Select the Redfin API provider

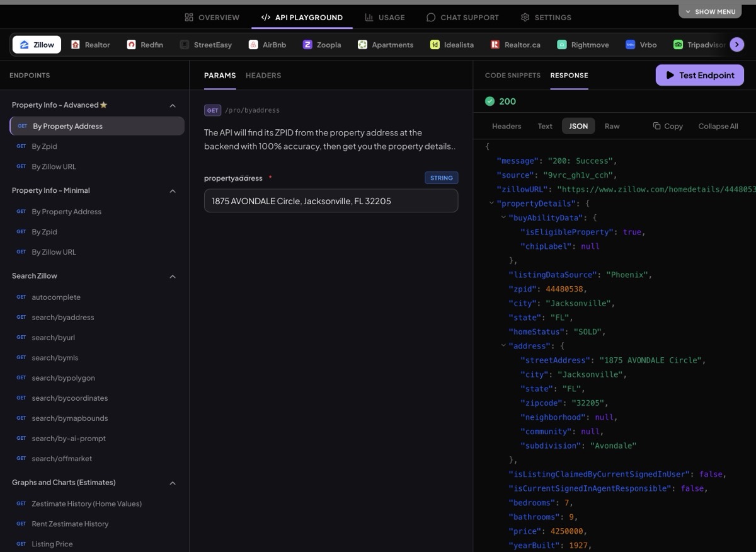point(145,45)
